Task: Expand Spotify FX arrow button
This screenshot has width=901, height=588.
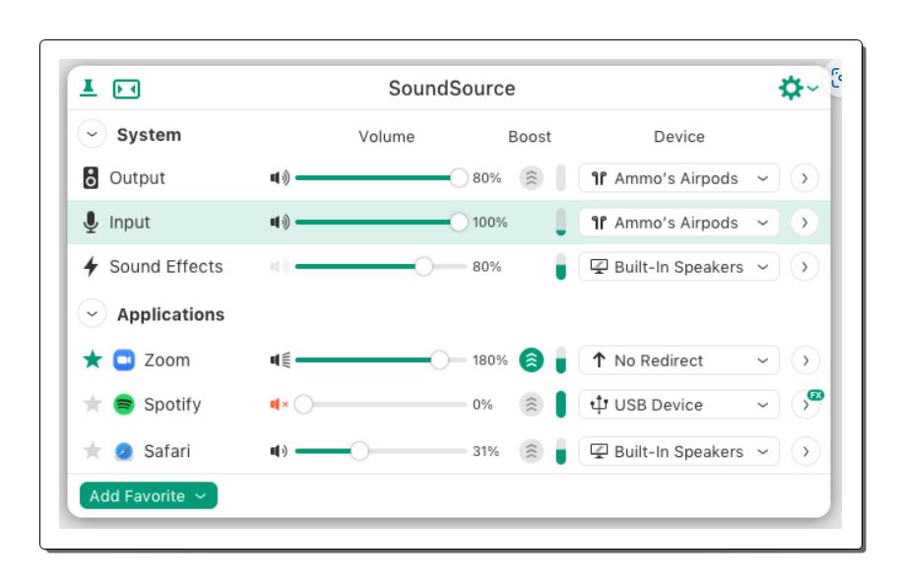Action: click(805, 405)
